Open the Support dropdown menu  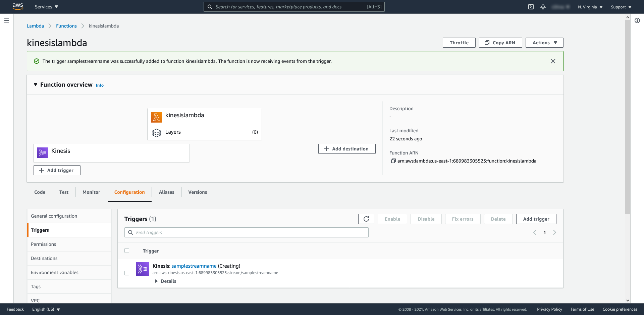[x=621, y=7]
